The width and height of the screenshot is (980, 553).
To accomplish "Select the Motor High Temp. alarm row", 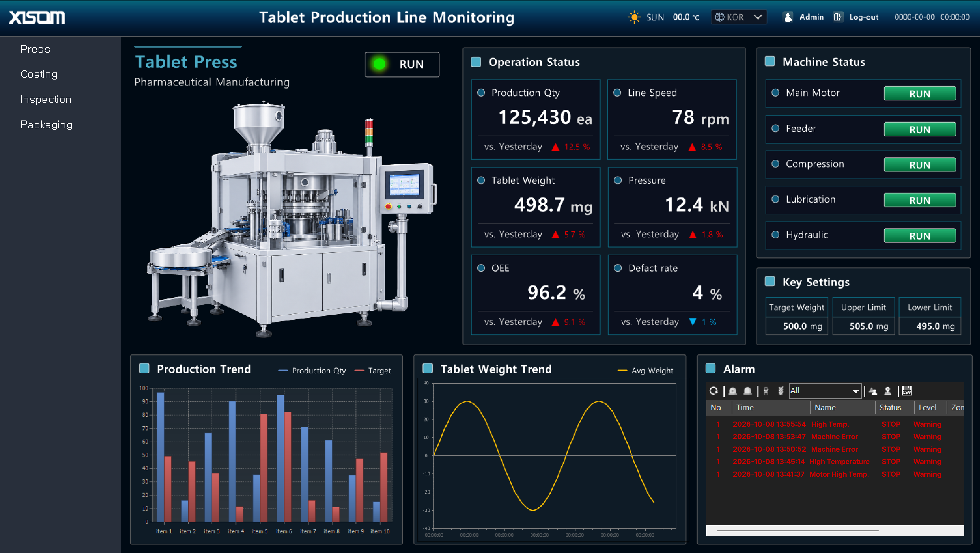I will click(835, 474).
